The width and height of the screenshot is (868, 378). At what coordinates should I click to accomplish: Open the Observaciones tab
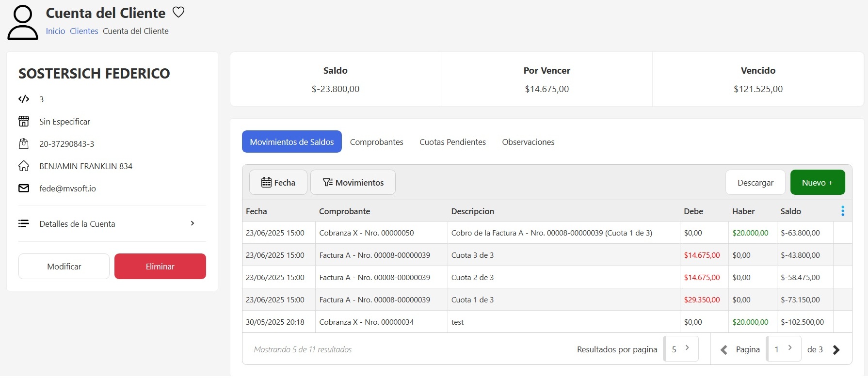(528, 142)
